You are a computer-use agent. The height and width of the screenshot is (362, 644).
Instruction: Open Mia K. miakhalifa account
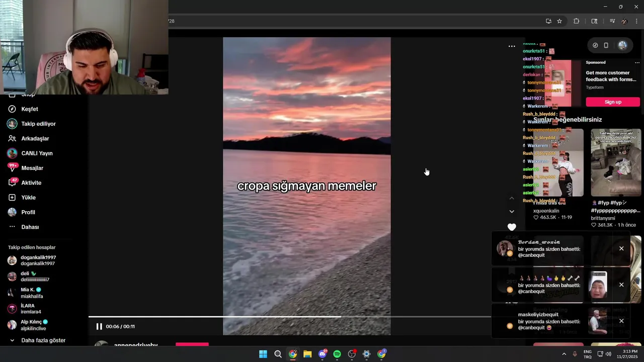(x=32, y=293)
